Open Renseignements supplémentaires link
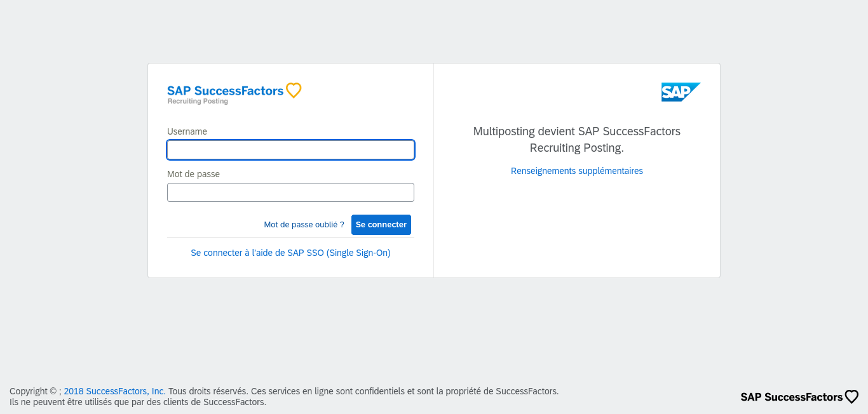The height and width of the screenshot is (414, 868). [577, 171]
